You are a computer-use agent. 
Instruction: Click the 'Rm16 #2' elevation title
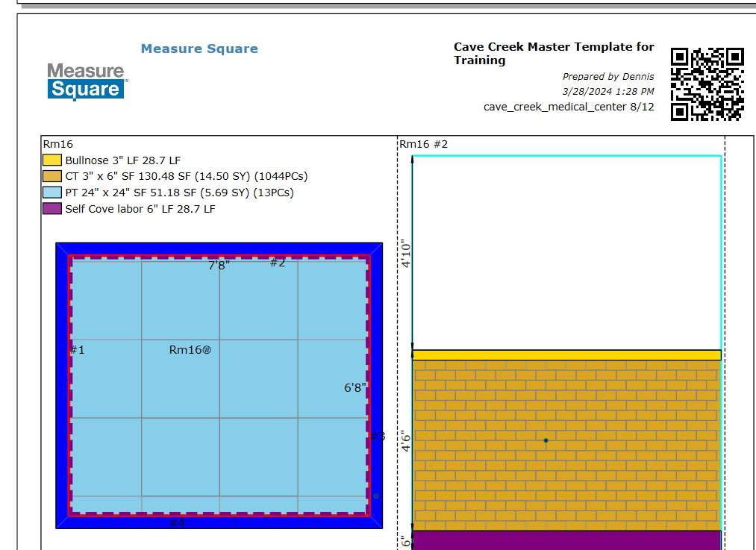point(423,144)
